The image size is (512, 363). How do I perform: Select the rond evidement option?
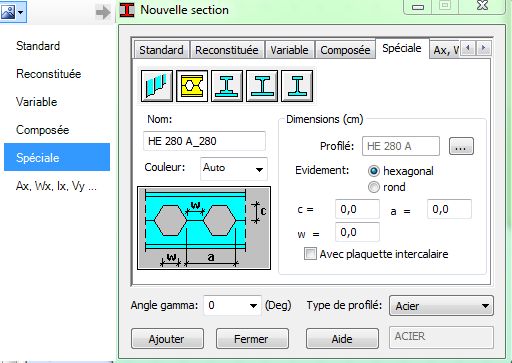(374, 187)
